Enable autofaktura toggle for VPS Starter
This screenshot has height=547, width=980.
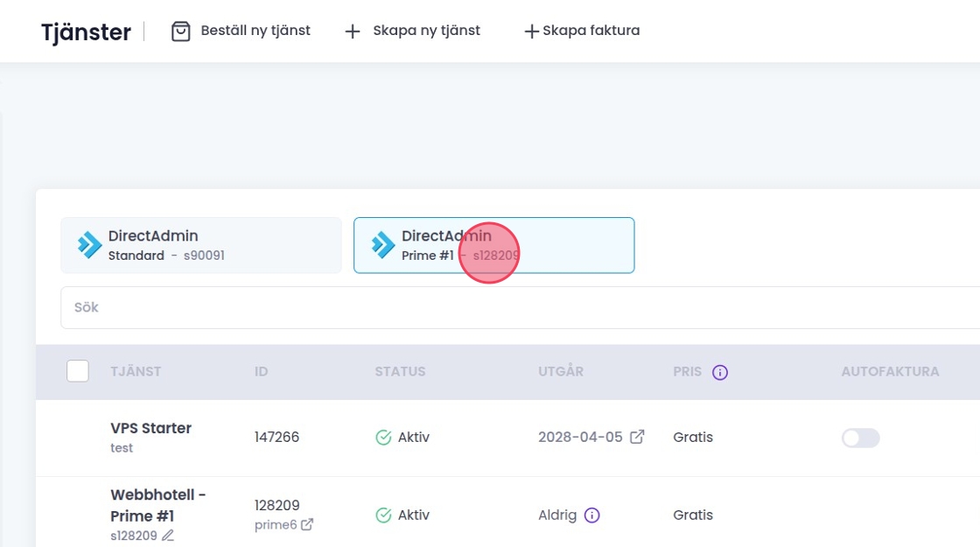point(860,438)
